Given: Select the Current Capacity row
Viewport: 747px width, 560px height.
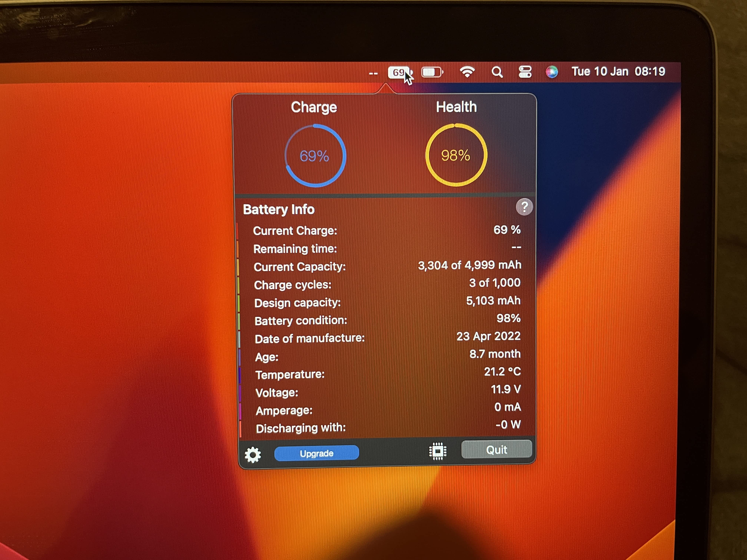Looking at the screenshot, I should click(x=387, y=266).
